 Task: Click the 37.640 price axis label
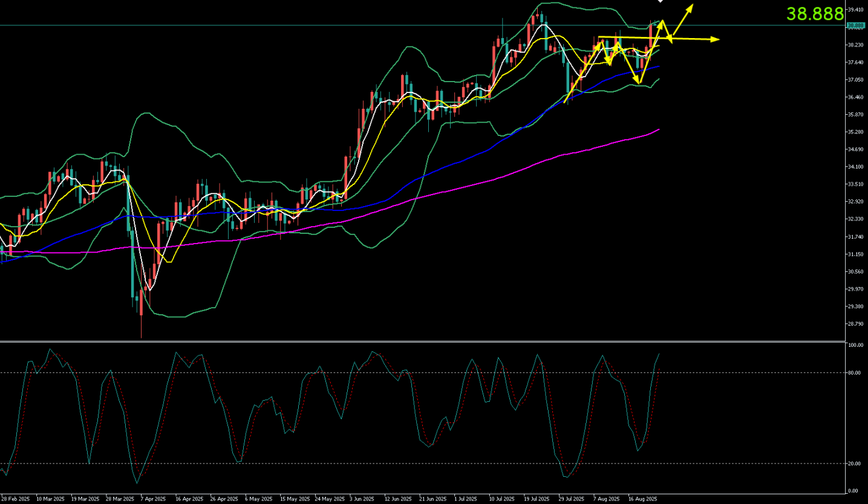coord(855,62)
